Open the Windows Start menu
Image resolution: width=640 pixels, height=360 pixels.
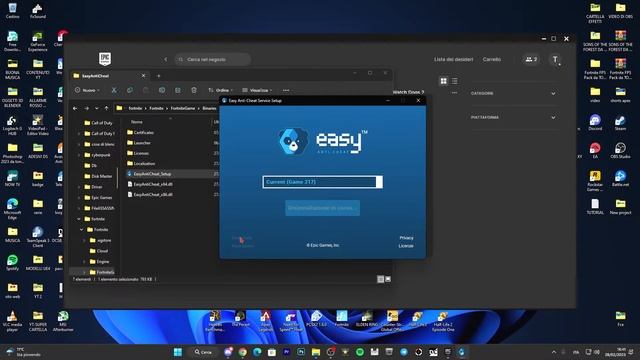pos(178,352)
